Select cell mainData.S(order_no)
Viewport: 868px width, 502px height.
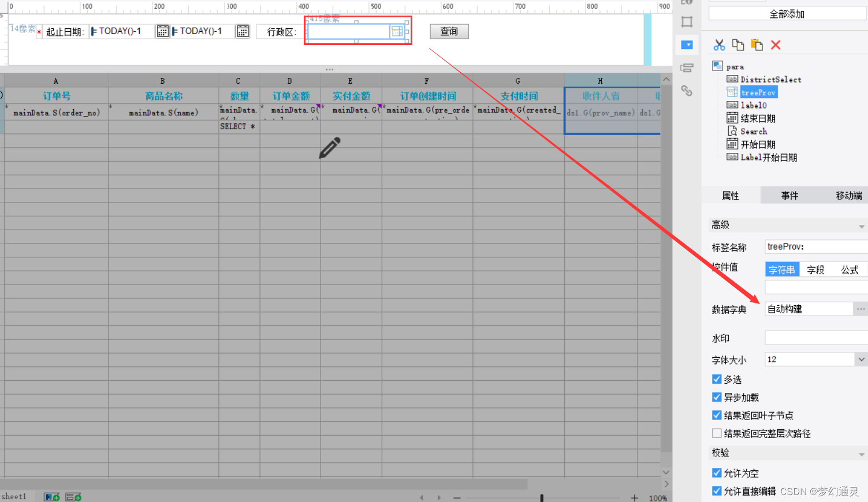(x=56, y=112)
